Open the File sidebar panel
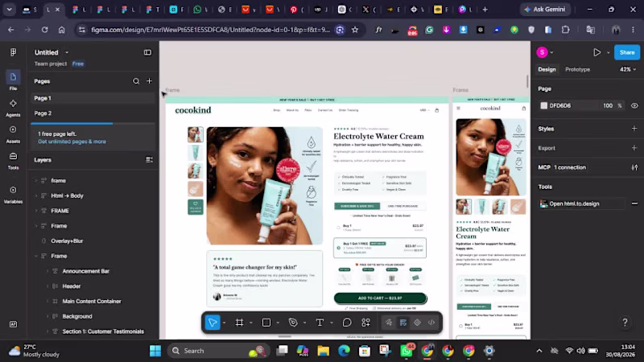Viewport: 644px width, 362px height. [x=13, y=80]
